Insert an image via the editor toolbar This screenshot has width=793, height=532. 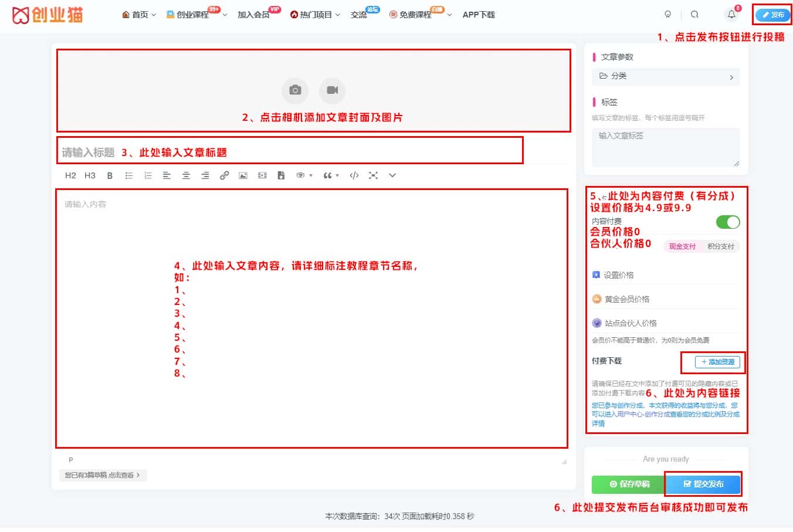(x=243, y=175)
